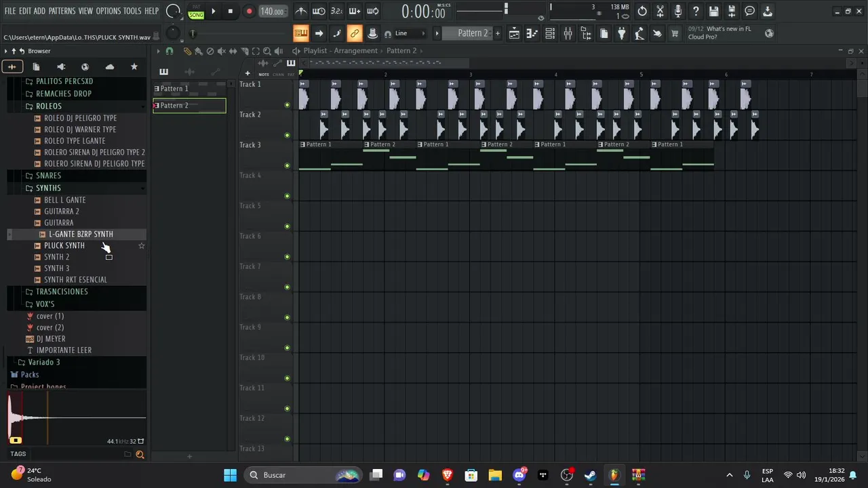The height and width of the screenshot is (488, 868).
Task: Select the ROLEO DJ WARNER TYPE sample
Action: tap(80, 129)
